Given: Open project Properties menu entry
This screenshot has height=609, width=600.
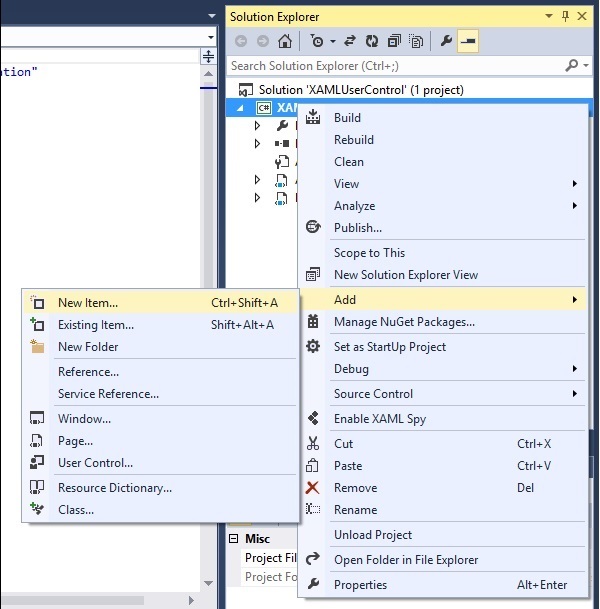Looking at the screenshot, I should click(x=442, y=585).
